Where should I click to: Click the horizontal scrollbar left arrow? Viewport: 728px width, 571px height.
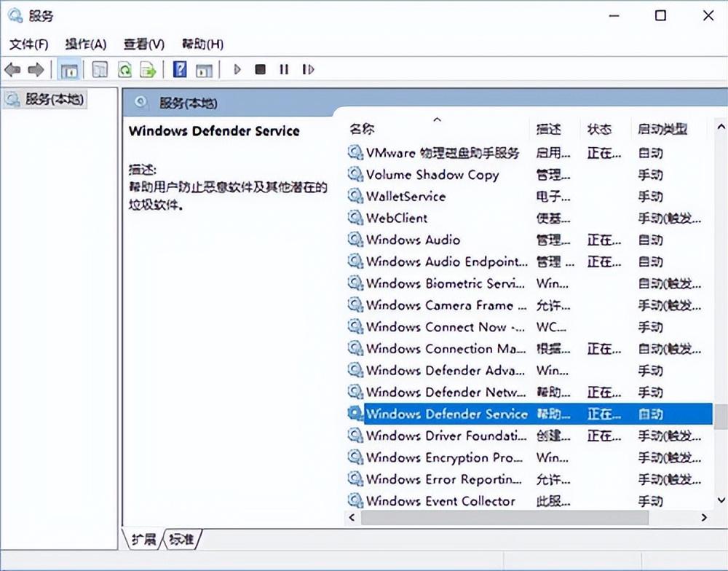click(x=352, y=517)
